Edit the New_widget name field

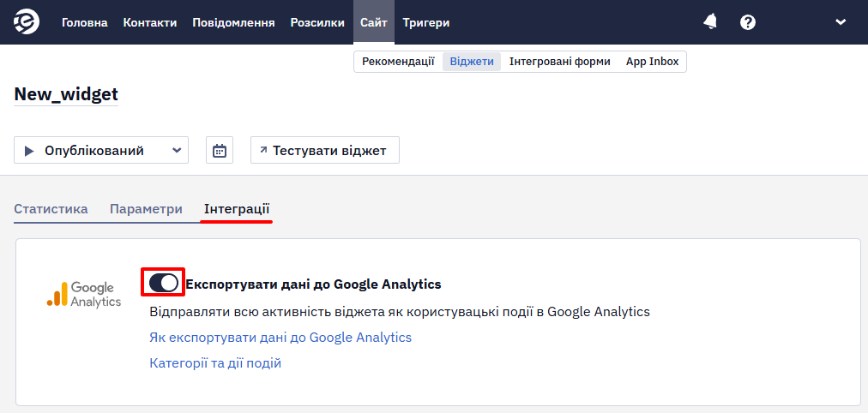point(66,94)
